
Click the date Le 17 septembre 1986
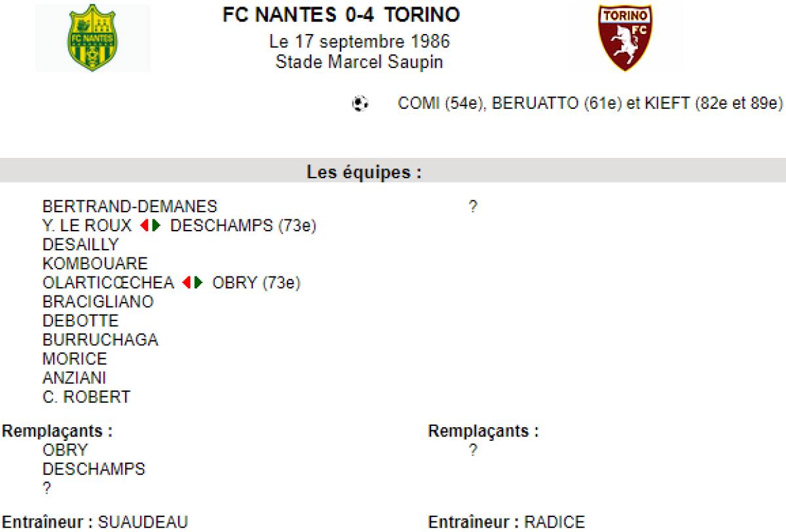click(360, 42)
